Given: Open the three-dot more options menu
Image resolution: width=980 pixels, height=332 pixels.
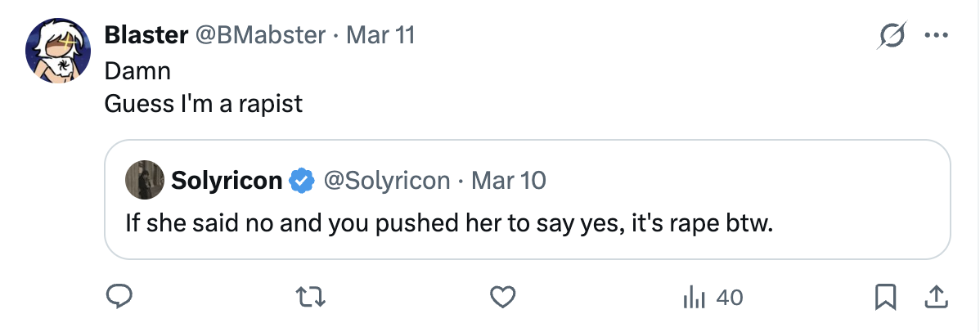Looking at the screenshot, I should [933, 35].
